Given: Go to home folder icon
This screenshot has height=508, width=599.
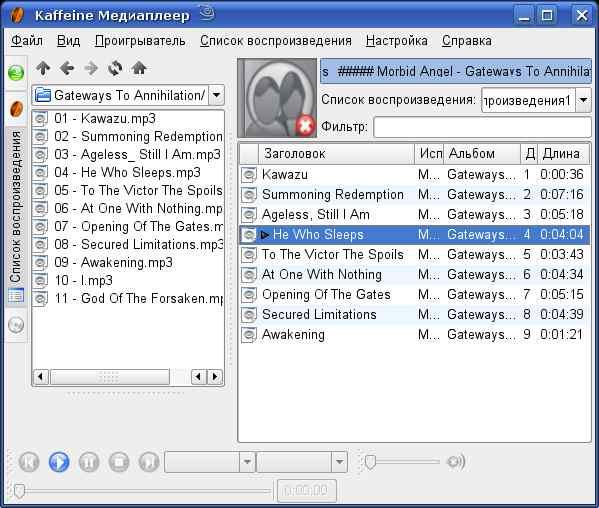Looking at the screenshot, I should coord(139,68).
